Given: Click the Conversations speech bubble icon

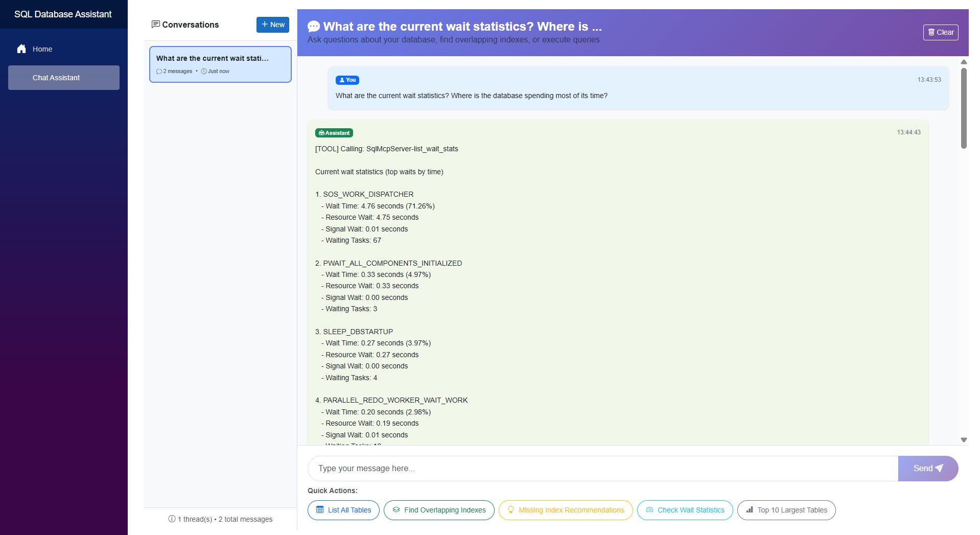Looking at the screenshot, I should 156,25.
